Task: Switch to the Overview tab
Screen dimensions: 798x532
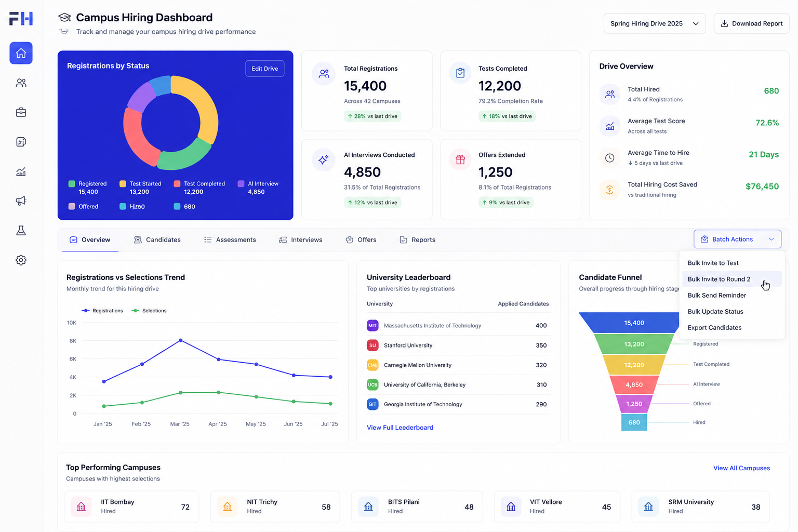Action: [90, 240]
